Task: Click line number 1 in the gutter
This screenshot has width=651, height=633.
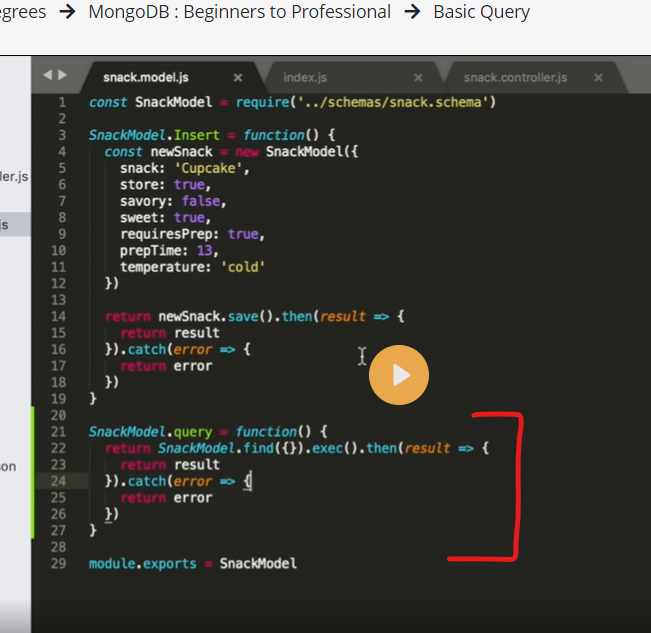Action: click(x=62, y=102)
